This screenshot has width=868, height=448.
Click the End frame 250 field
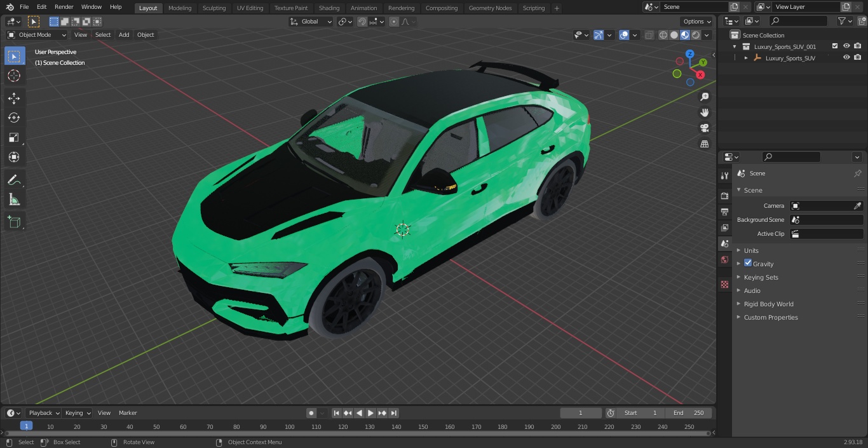[689, 413]
